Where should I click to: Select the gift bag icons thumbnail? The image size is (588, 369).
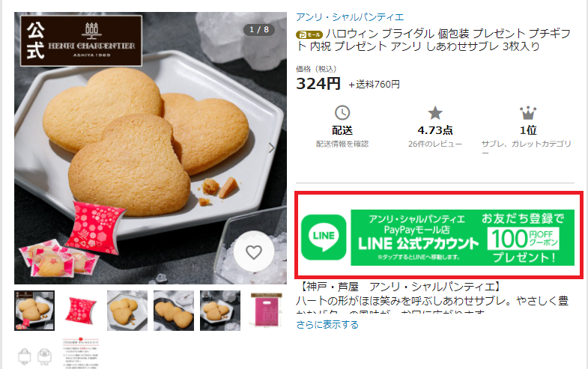pyautogui.click(x=34, y=353)
